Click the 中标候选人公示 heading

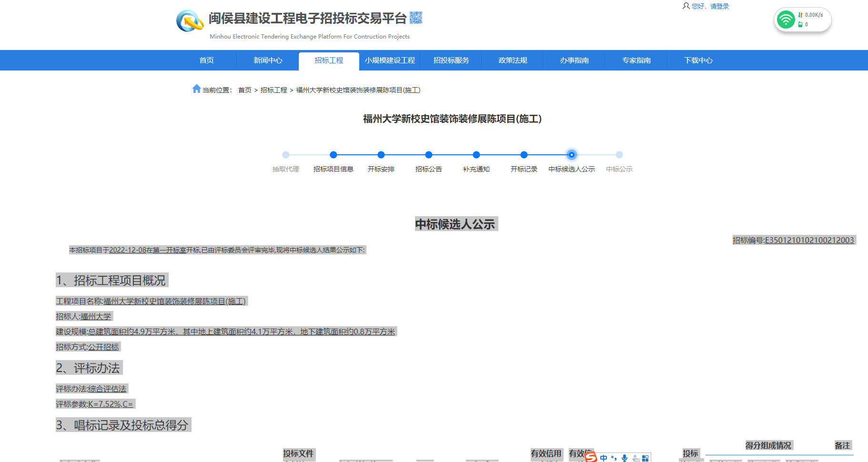click(x=455, y=224)
